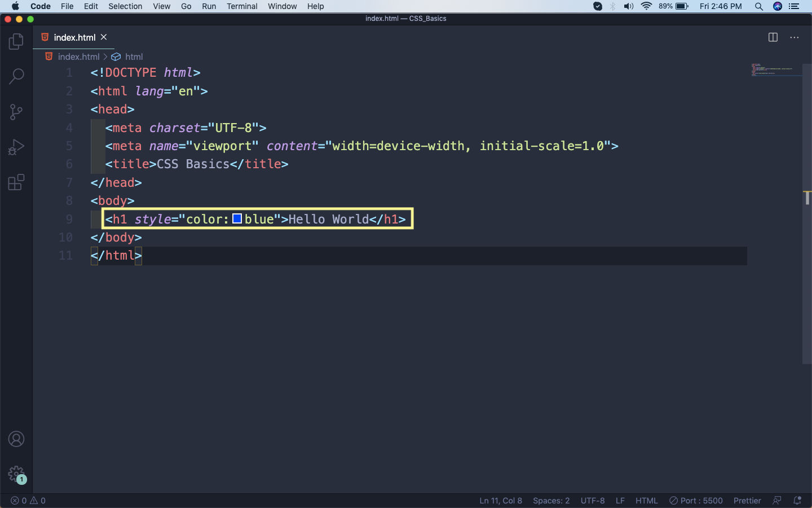Click on the <title>CSS Basics</title> line
Viewport: 812px width, 508px height.
197,164
